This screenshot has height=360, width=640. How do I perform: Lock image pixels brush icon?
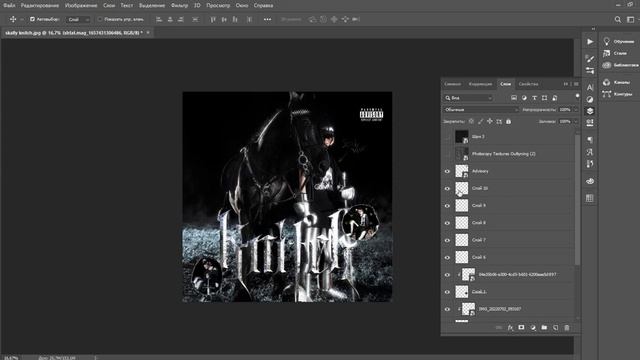point(480,121)
